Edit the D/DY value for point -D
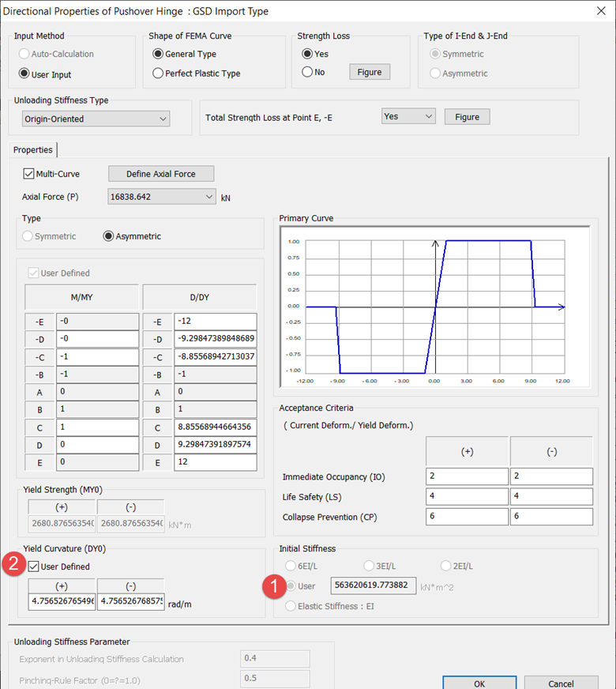The width and height of the screenshot is (616, 689). click(x=216, y=338)
